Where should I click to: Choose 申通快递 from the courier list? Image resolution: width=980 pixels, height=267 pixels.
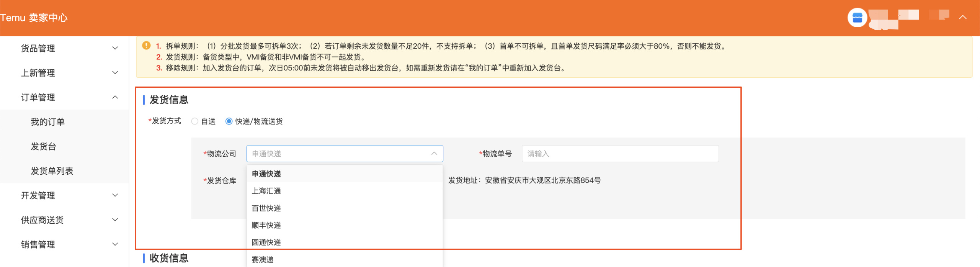[345, 174]
